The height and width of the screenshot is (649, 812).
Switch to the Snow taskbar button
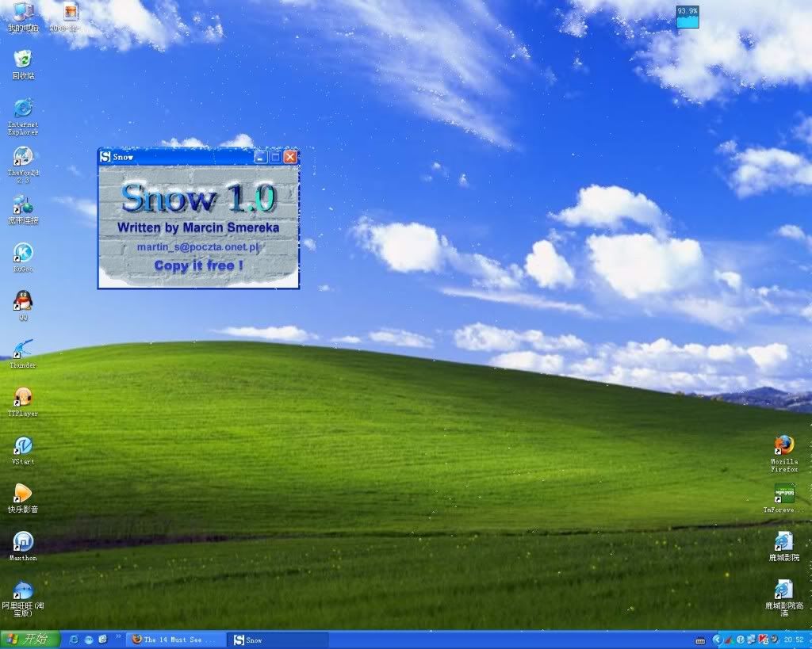pyautogui.click(x=277, y=639)
